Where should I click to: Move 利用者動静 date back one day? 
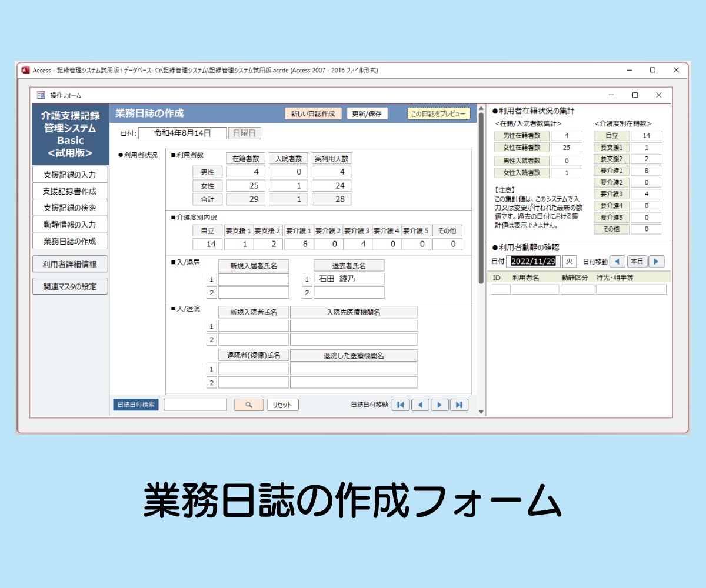[x=617, y=261]
